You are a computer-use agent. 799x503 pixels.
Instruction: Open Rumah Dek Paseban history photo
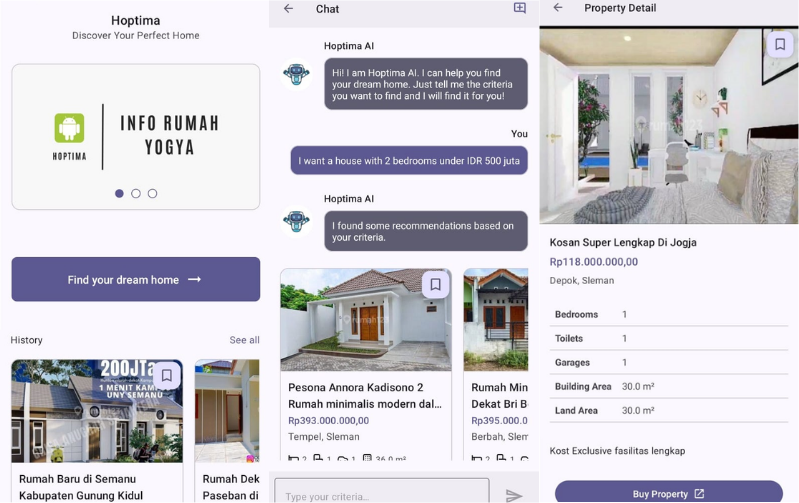pyautogui.click(x=227, y=411)
